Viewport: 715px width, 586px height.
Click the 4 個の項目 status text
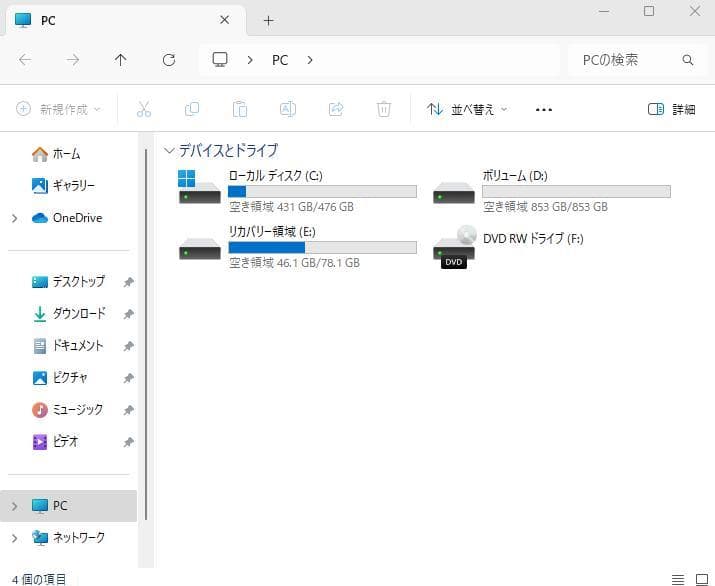click(39, 580)
